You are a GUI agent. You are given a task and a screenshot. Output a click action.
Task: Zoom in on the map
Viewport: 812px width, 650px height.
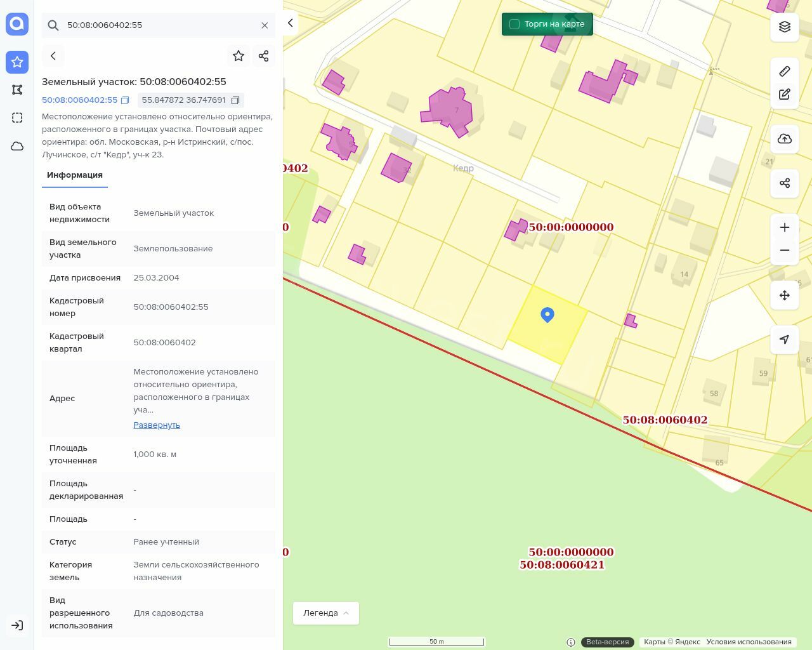coord(785,227)
